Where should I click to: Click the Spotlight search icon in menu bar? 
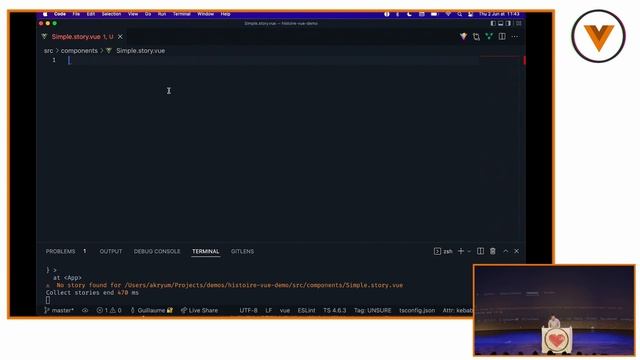tap(460, 14)
